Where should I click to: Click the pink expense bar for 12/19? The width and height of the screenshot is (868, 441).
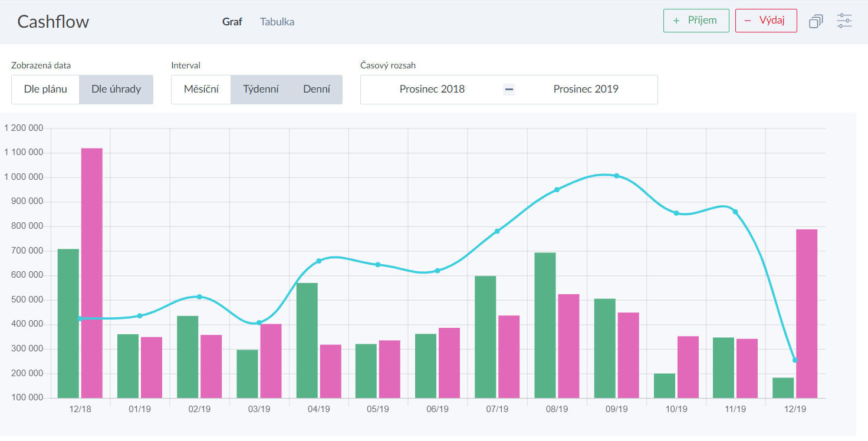(807, 312)
